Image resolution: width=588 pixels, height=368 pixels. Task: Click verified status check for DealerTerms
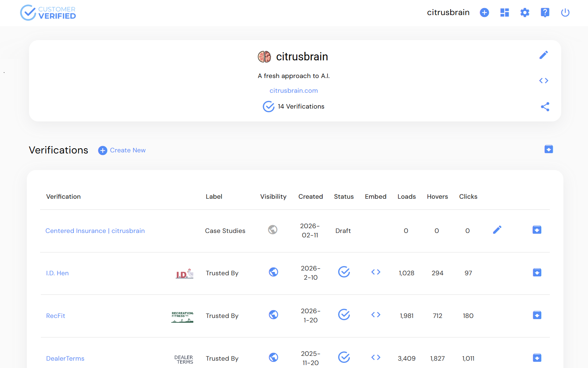point(344,357)
